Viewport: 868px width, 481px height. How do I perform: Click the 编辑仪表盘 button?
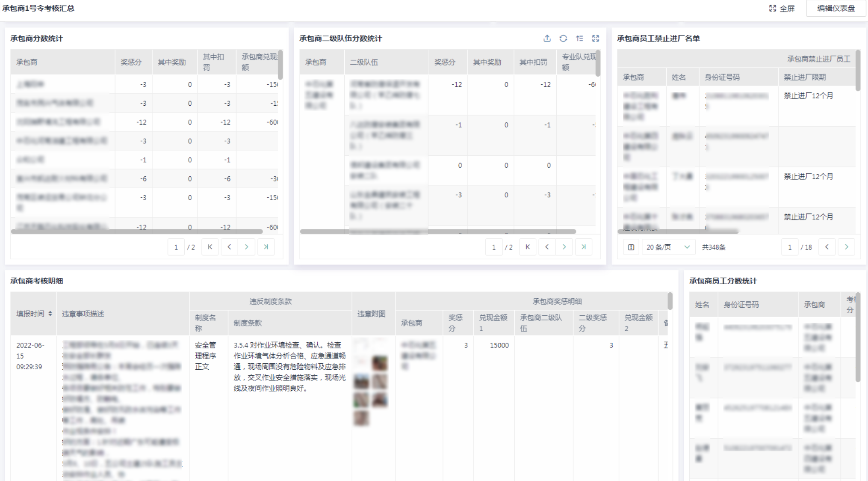(x=836, y=9)
